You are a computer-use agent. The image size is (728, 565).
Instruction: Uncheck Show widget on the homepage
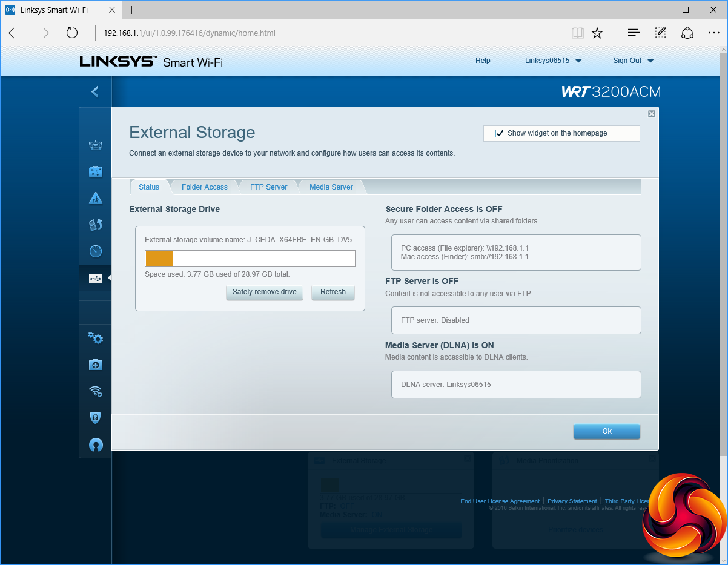click(x=500, y=133)
